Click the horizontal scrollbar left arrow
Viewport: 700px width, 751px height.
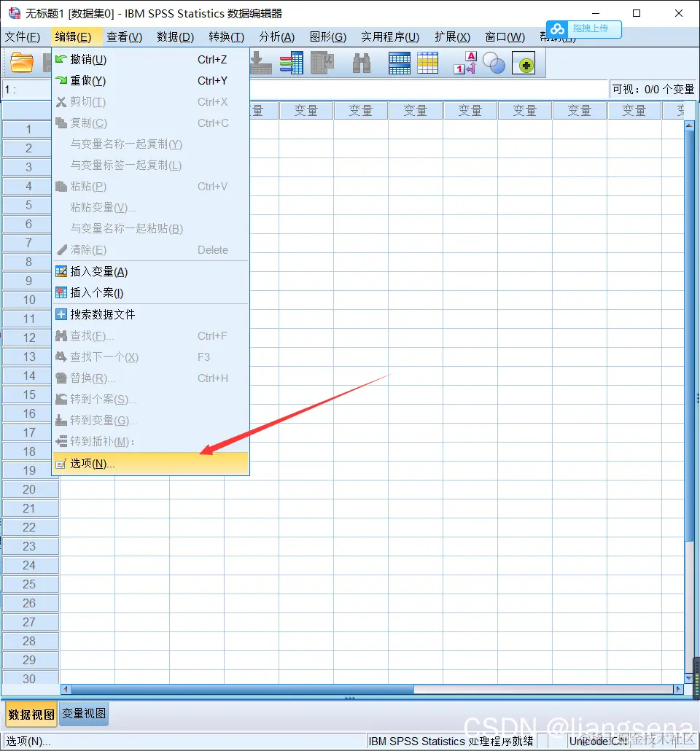tap(66, 689)
